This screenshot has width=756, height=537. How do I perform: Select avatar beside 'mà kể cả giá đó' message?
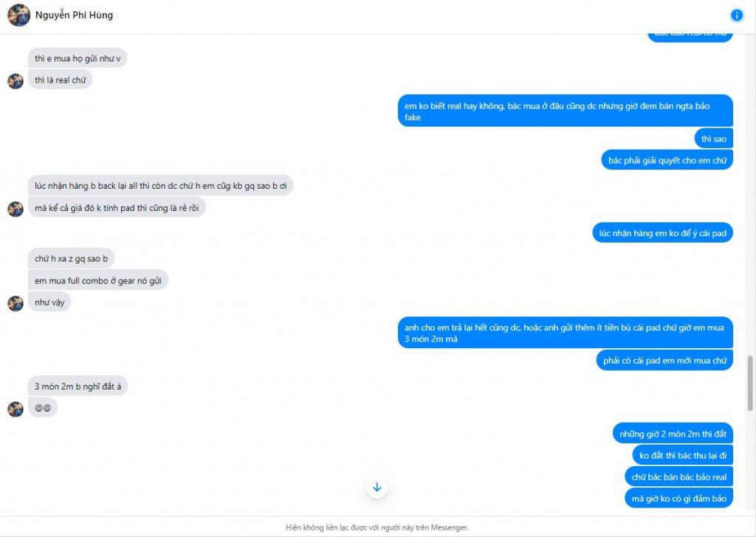[x=16, y=209]
